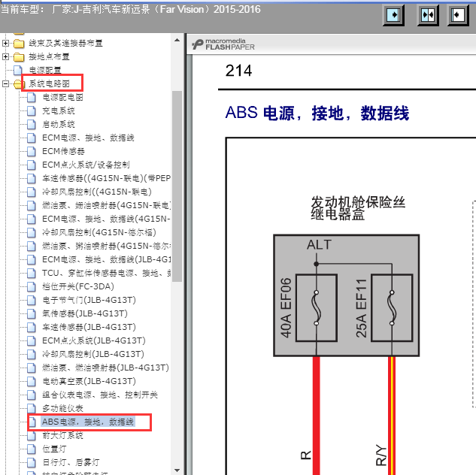Click the document icon beside 位置灯

coord(32,449)
